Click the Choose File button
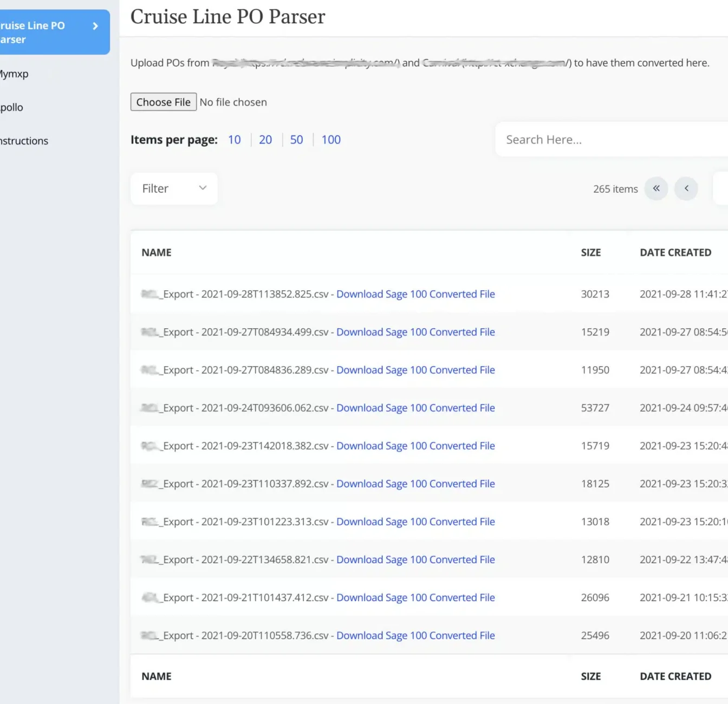The height and width of the screenshot is (704, 728). (163, 102)
